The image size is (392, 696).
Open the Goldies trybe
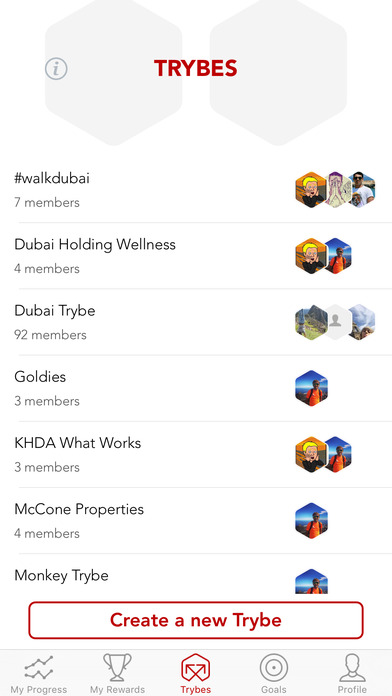(x=196, y=388)
